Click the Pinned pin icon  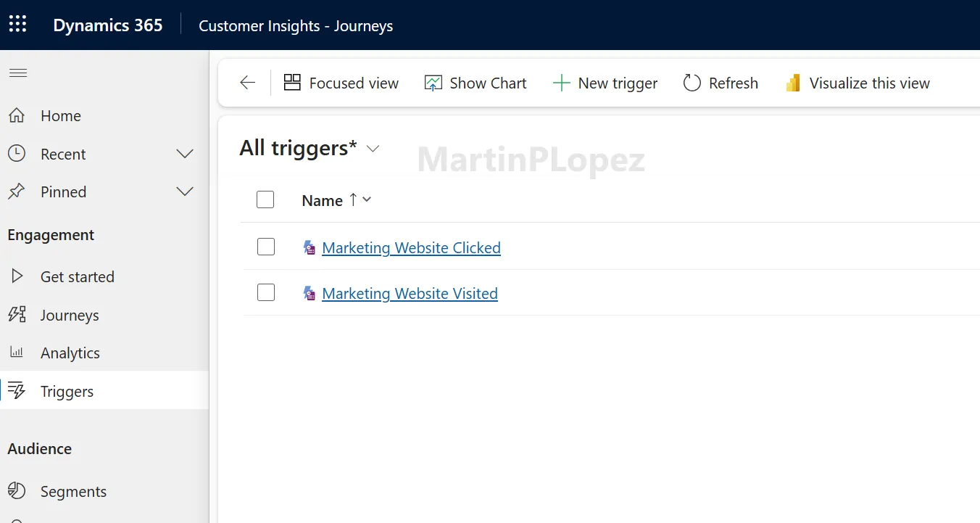click(x=17, y=192)
